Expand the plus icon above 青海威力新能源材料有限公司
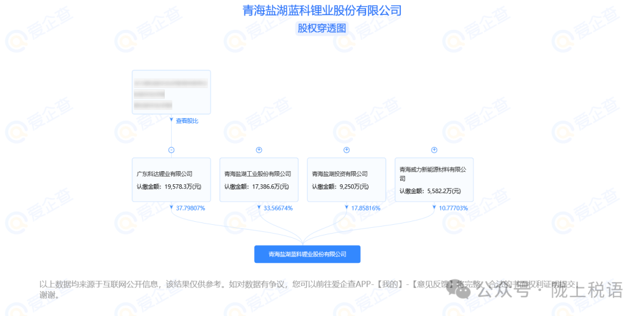Screen dimensions: 644x316 [434, 150]
